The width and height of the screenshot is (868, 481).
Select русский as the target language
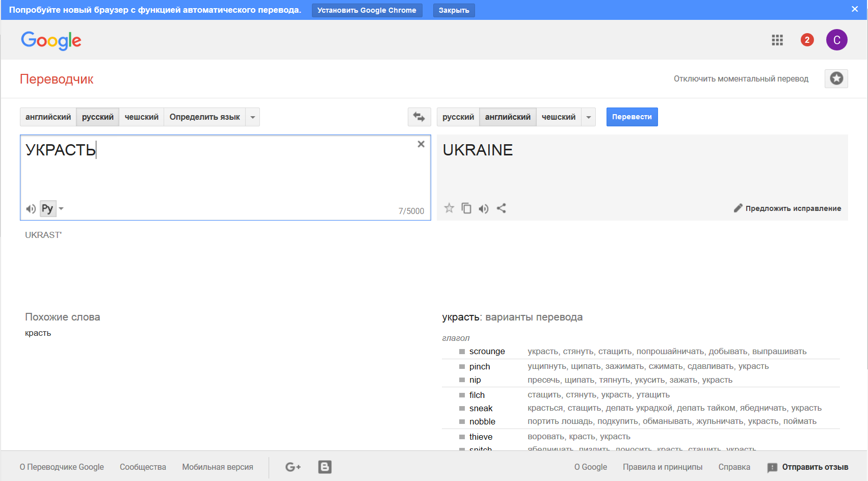pos(458,117)
